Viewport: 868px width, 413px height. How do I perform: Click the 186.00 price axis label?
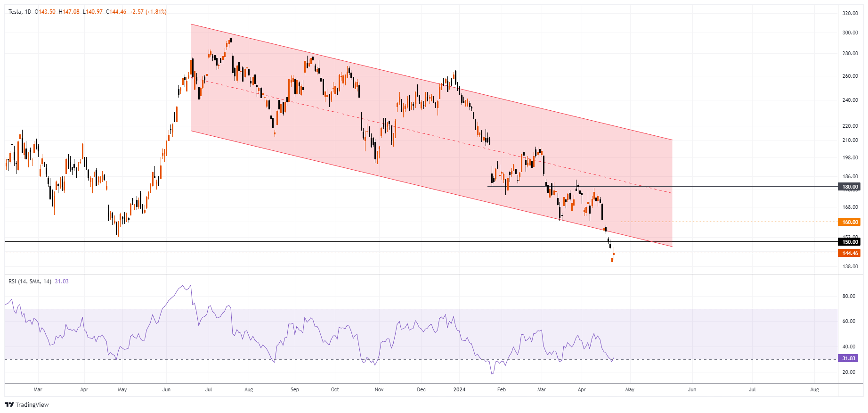(850, 176)
